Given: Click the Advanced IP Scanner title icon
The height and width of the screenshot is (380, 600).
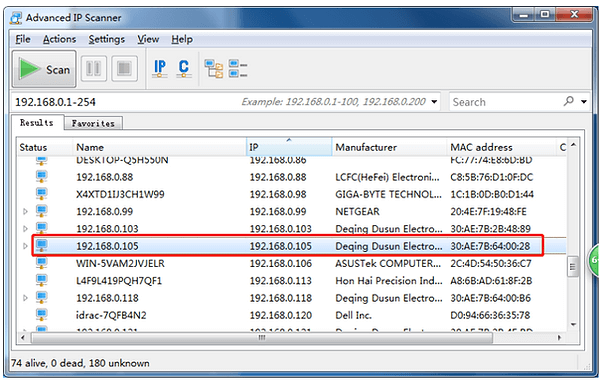Looking at the screenshot, I should pos(16,18).
